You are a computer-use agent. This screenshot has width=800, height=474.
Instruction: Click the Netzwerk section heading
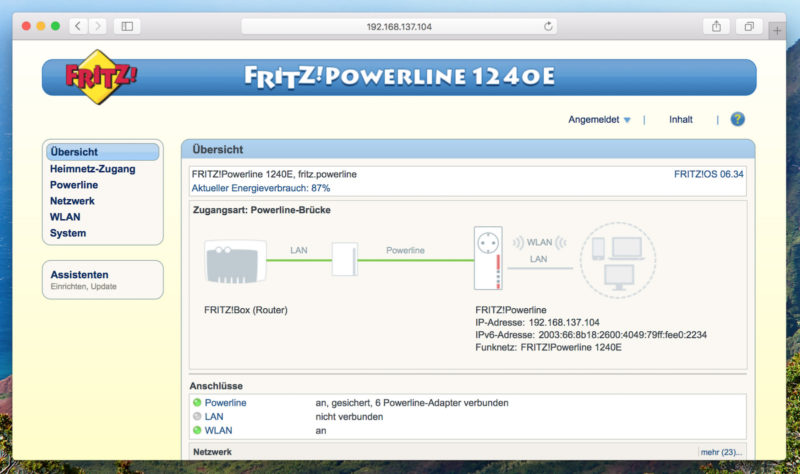point(212,452)
